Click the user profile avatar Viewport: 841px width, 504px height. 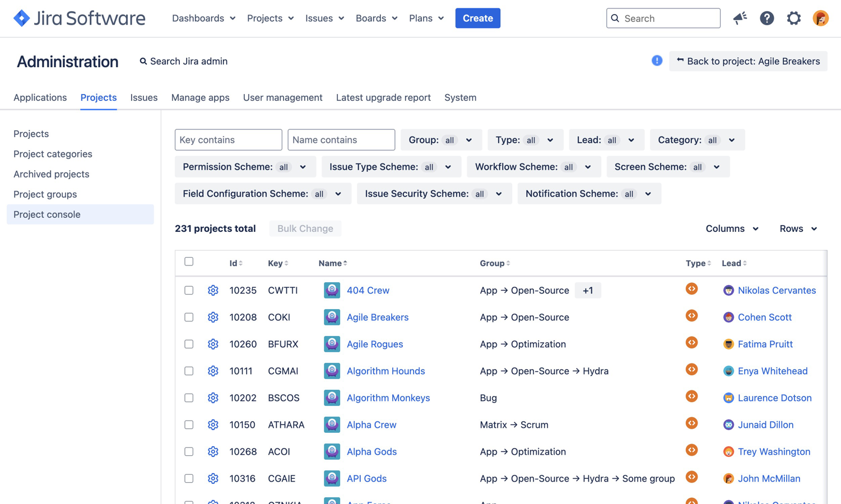point(820,18)
